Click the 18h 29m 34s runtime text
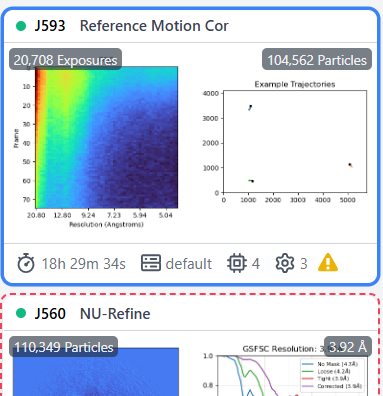 pos(84,264)
